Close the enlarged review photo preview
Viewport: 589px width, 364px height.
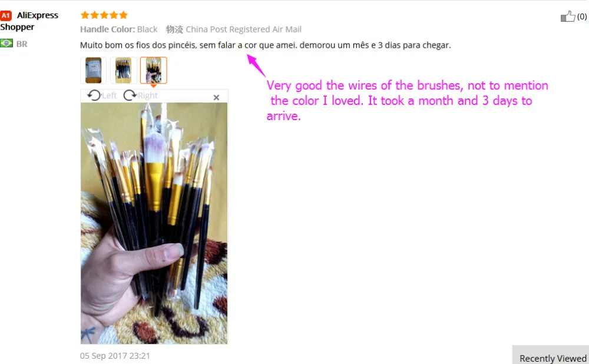click(x=216, y=98)
